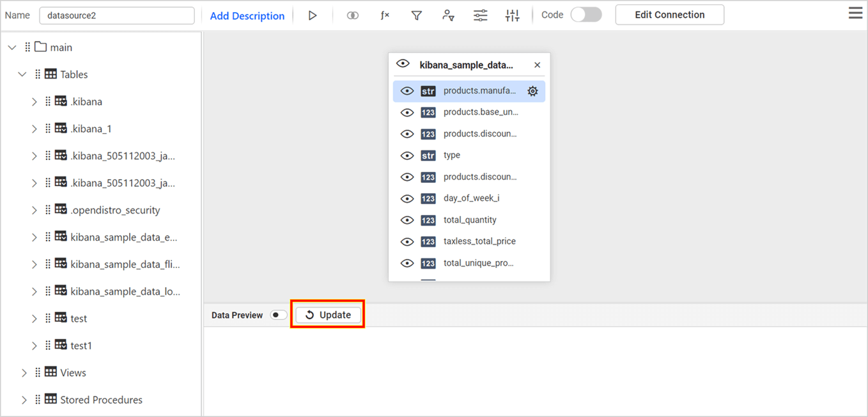
Task: Click drag handle beside .opendistro_security
Action: [48, 210]
